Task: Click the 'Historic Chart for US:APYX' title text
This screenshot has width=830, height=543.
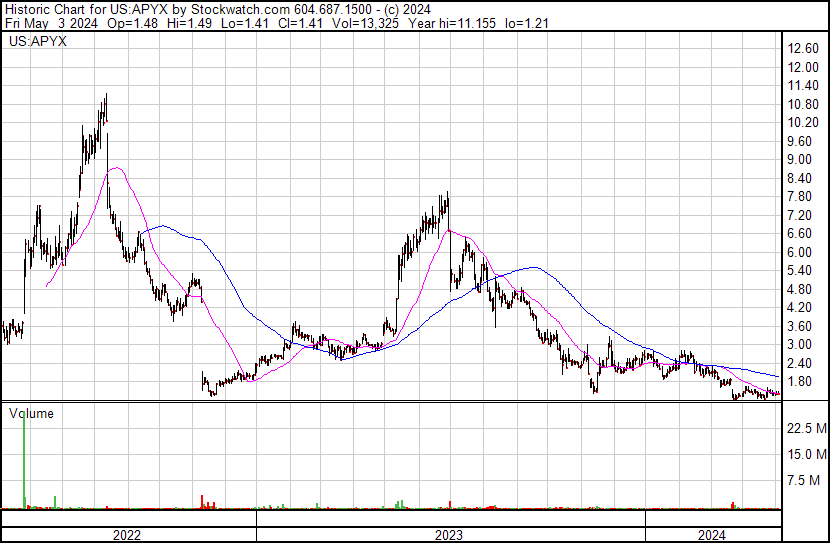Action: point(88,9)
